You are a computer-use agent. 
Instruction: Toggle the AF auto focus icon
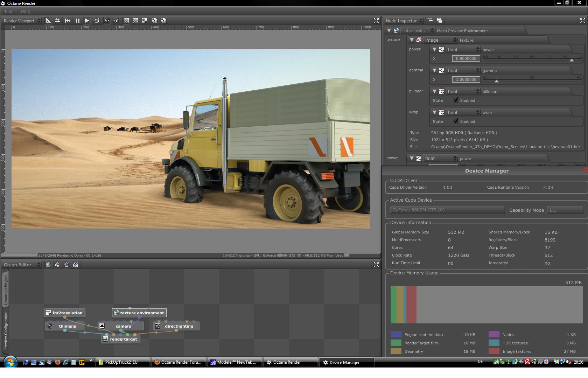107,21
